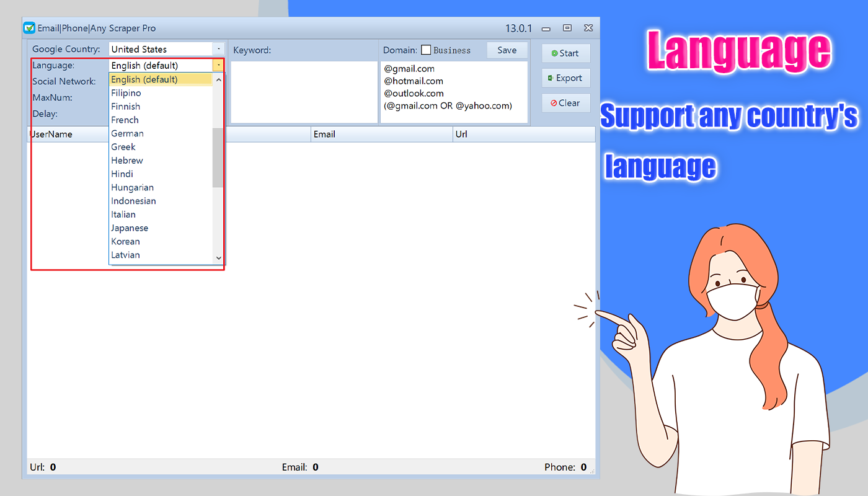Close the scraper window

click(x=588, y=28)
